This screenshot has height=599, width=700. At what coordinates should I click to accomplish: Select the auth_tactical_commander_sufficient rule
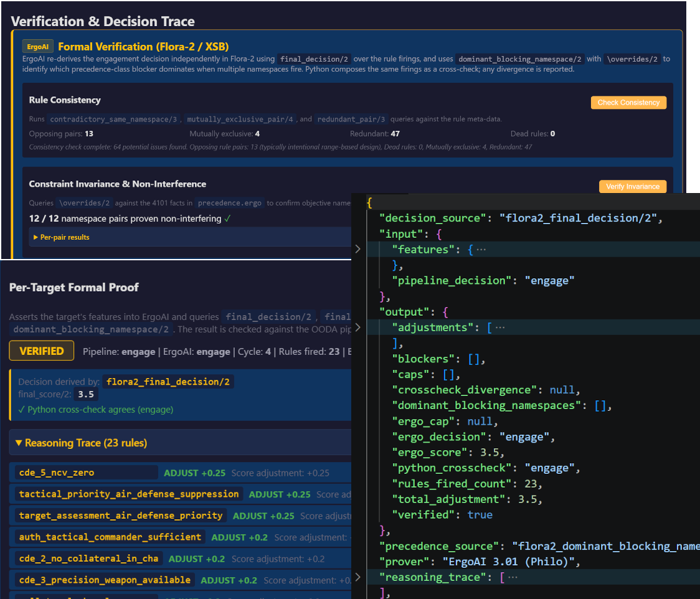tap(110, 537)
